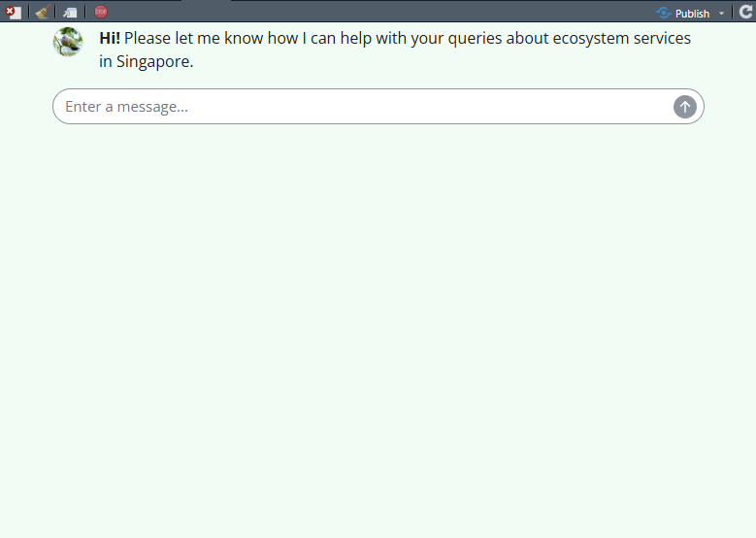Image resolution: width=756 pixels, height=538 pixels.
Task: Click the Publish text button
Action: click(x=692, y=14)
